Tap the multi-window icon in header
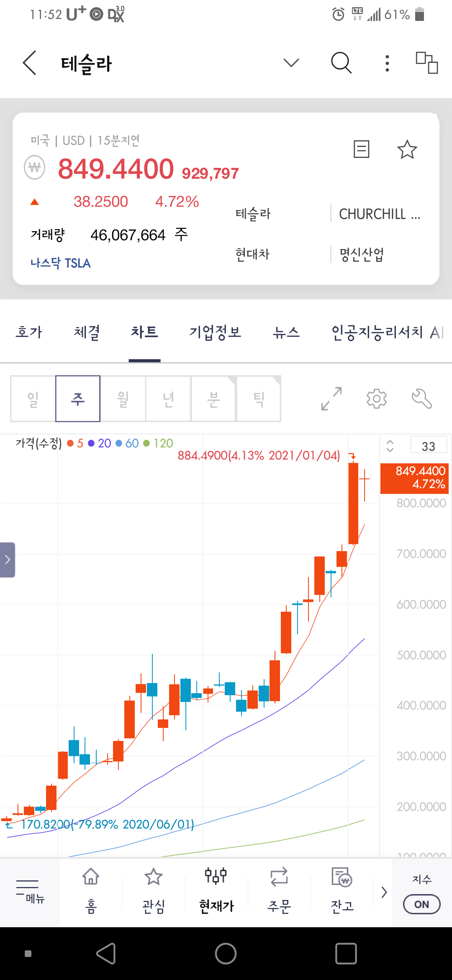452x980 pixels. [426, 63]
